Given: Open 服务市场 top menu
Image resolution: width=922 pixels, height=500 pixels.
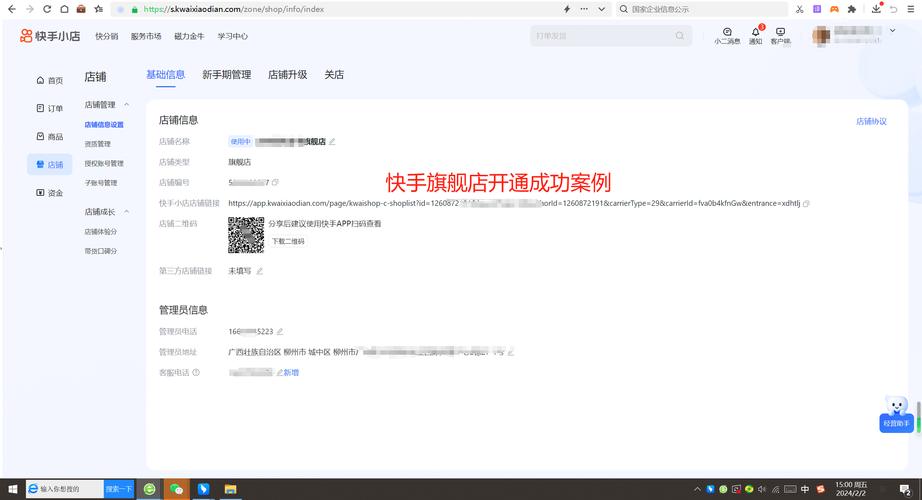Looking at the screenshot, I should pyautogui.click(x=146, y=36).
